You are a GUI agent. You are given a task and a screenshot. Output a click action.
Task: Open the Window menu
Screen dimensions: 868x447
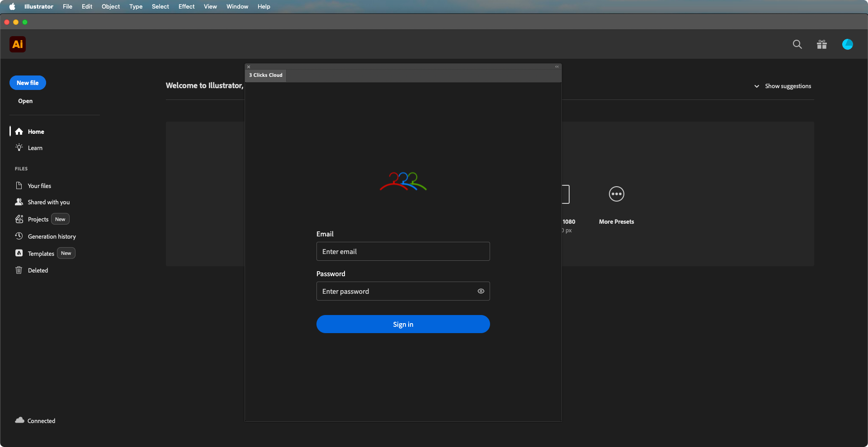point(237,6)
